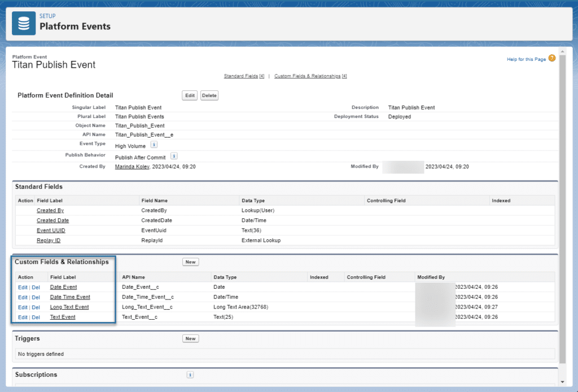Click Edit button in definition detail

point(190,96)
